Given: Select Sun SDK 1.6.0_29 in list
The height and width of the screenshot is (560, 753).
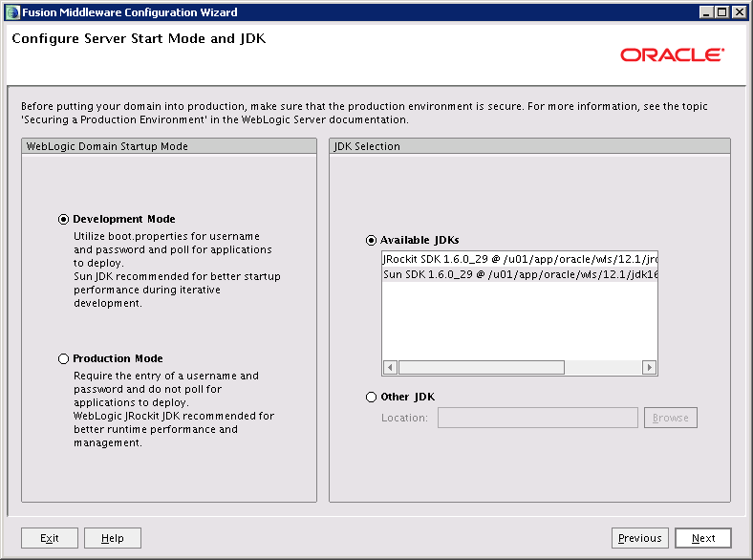Looking at the screenshot, I should click(x=519, y=274).
